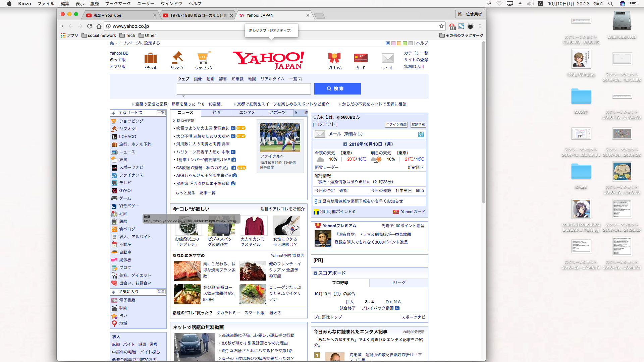
Task: Open the GYAO! icon in the services list
Action: point(114,190)
